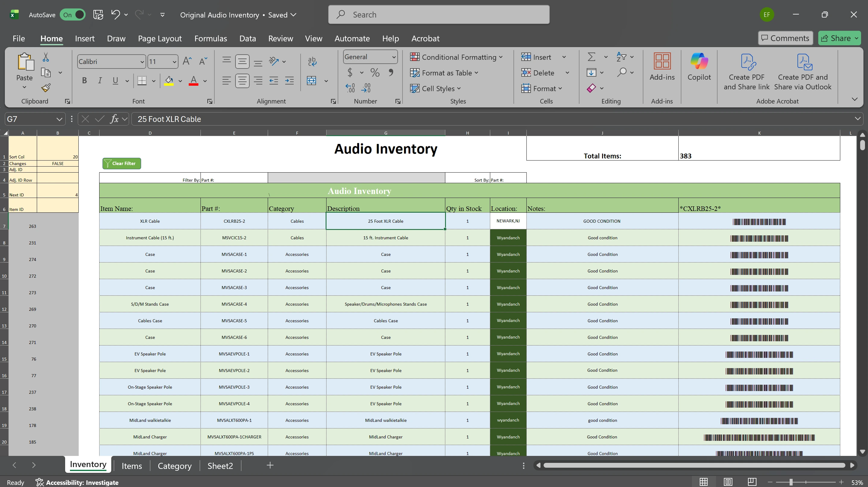Open the Paste options dropdown arrow
This screenshot has width=868, height=487.
click(24, 87)
